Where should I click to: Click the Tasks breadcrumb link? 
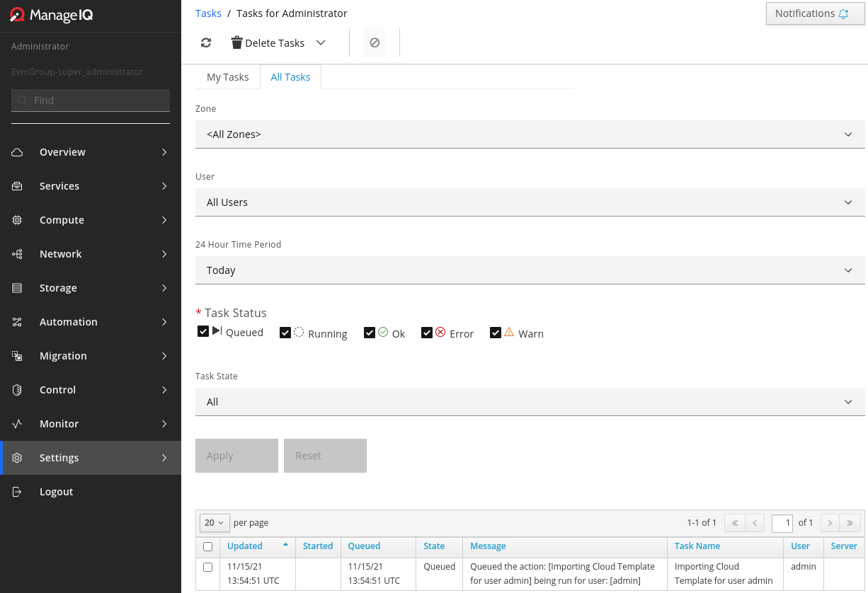207,13
